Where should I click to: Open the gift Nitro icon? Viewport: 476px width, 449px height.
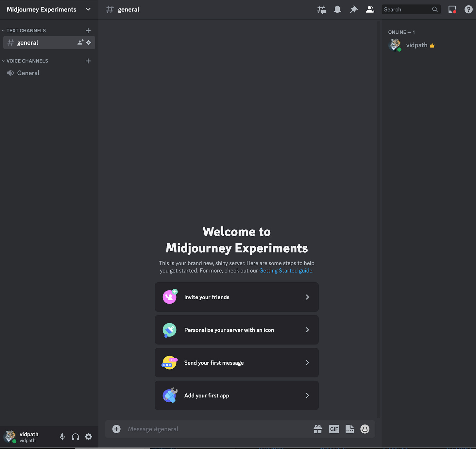(x=318, y=429)
